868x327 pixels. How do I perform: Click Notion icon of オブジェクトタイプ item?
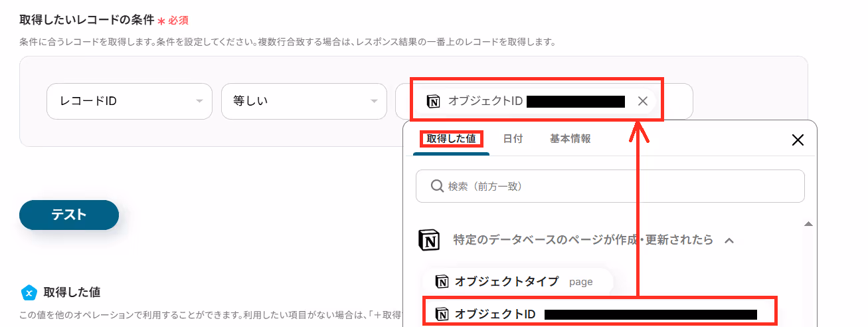tap(442, 282)
